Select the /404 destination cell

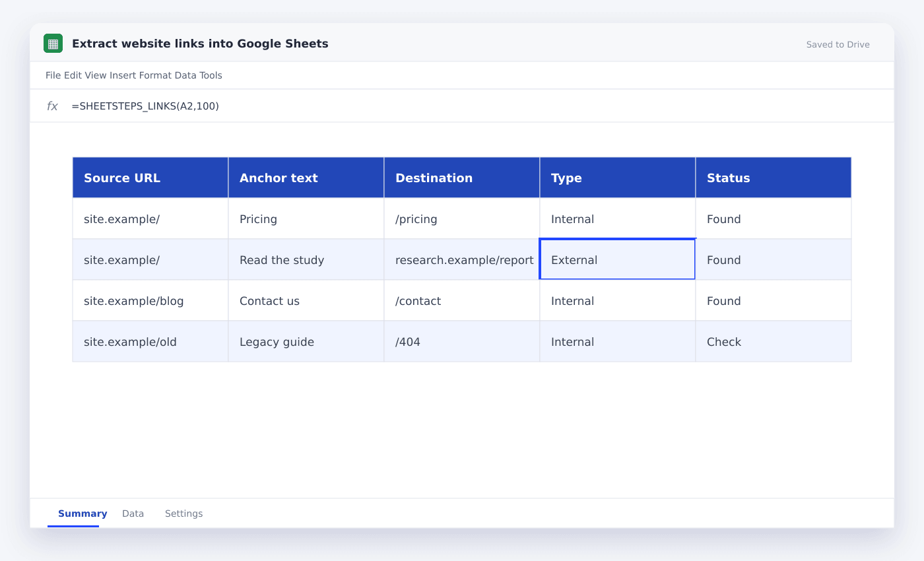[x=462, y=341]
